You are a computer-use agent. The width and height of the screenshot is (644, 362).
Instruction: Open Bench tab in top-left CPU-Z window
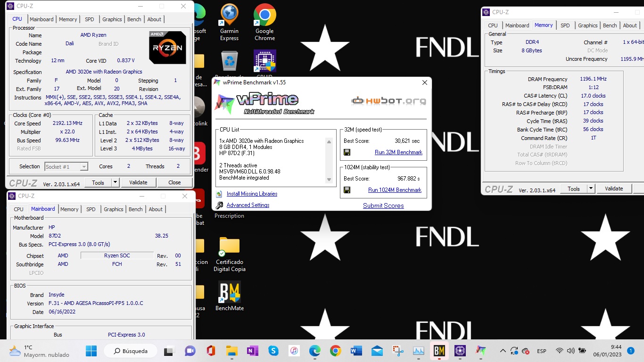coord(134,19)
